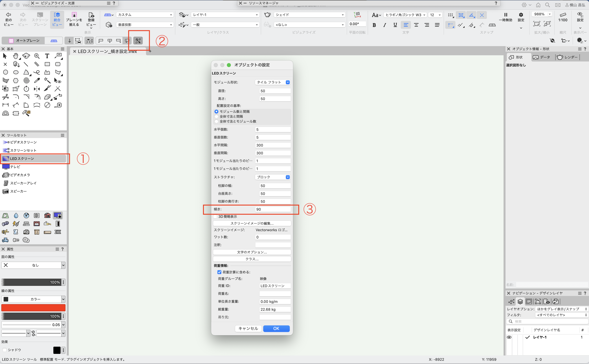Viewport: 589px width, 364px height.
Task: Click the Bold text formatting icon
Action: click(x=374, y=25)
